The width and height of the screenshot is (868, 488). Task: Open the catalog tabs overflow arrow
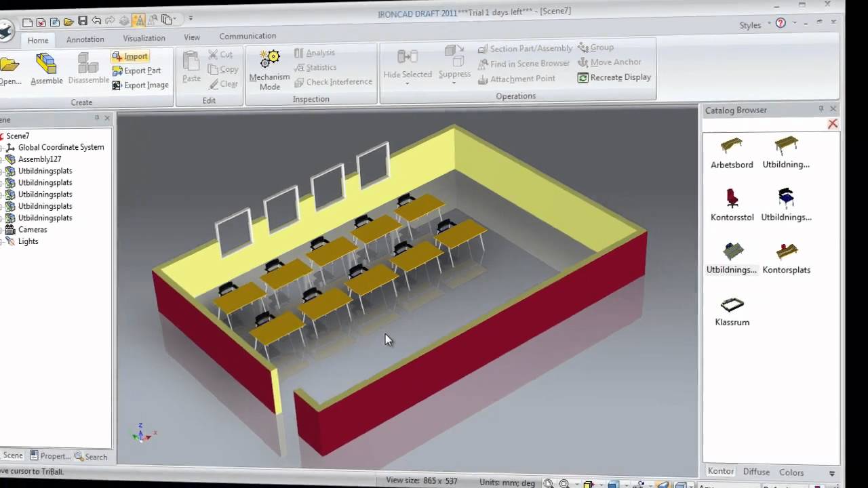(x=832, y=473)
